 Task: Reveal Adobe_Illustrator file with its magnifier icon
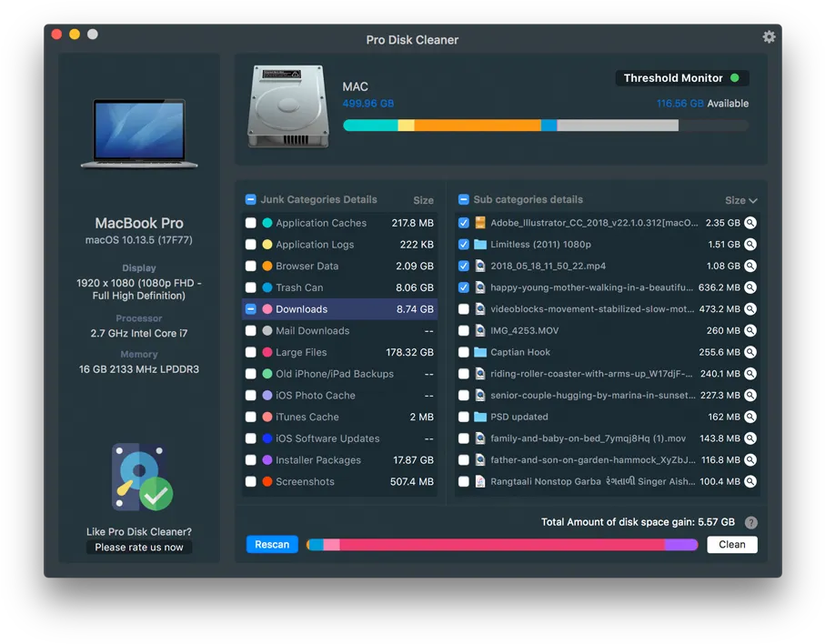click(750, 223)
